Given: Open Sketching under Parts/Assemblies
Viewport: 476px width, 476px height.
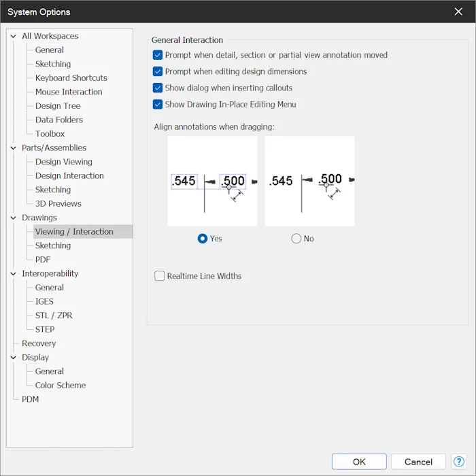Looking at the screenshot, I should (x=53, y=190).
